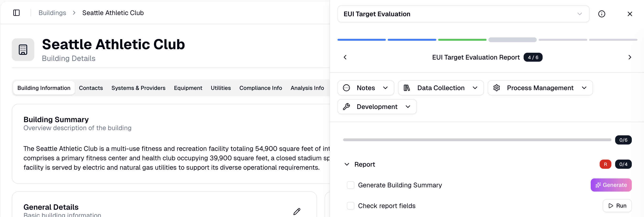Open the Data Collection dropdown
This screenshot has height=217, width=644.
(441, 88)
